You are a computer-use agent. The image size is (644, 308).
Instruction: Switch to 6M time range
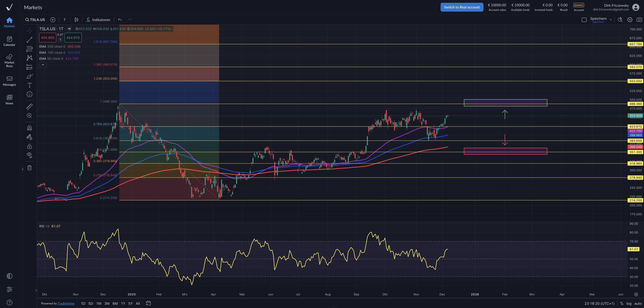[115, 303]
